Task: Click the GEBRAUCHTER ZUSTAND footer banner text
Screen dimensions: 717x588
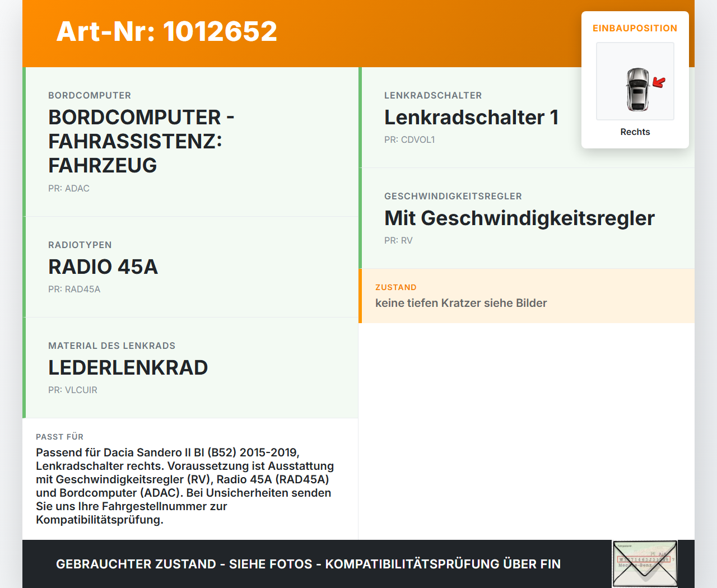Action: click(x=308, y=564)
